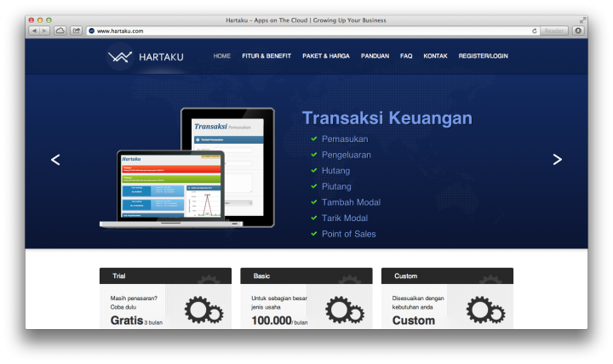Open downloads icon in Safari toolbar
The height and width of the screenshot is (364, 613).
tap(578, 31)
